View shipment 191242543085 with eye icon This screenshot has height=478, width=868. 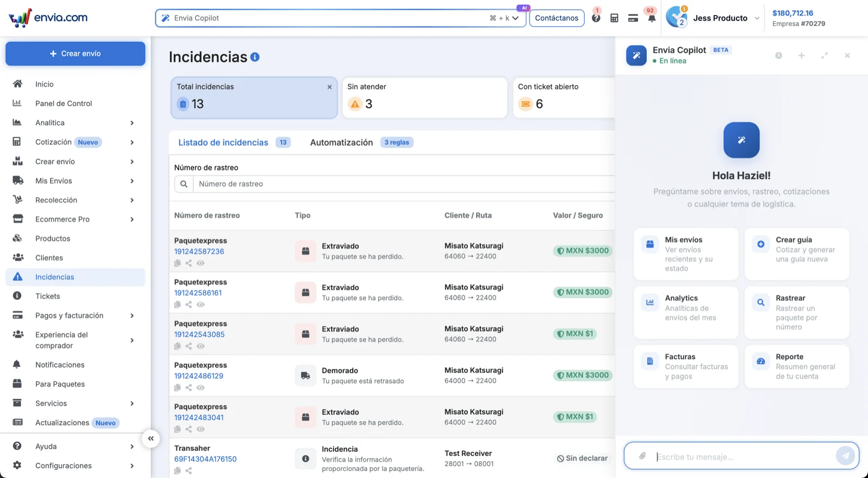pyautogui.click(x=201, y=346)
